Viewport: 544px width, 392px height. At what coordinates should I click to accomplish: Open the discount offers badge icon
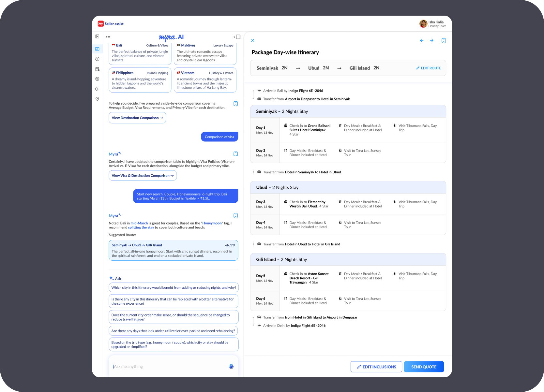[97, 79]
